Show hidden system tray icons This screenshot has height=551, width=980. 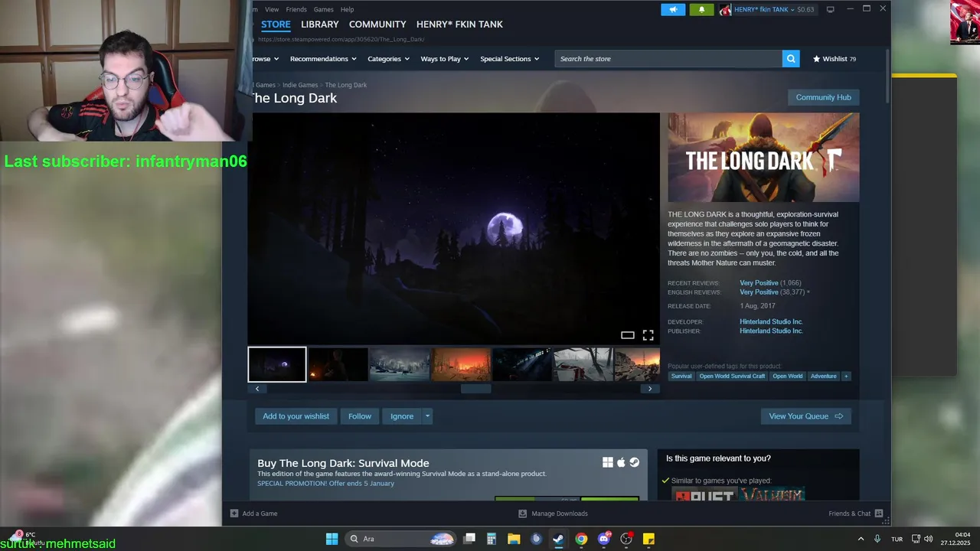click(861, 539)
